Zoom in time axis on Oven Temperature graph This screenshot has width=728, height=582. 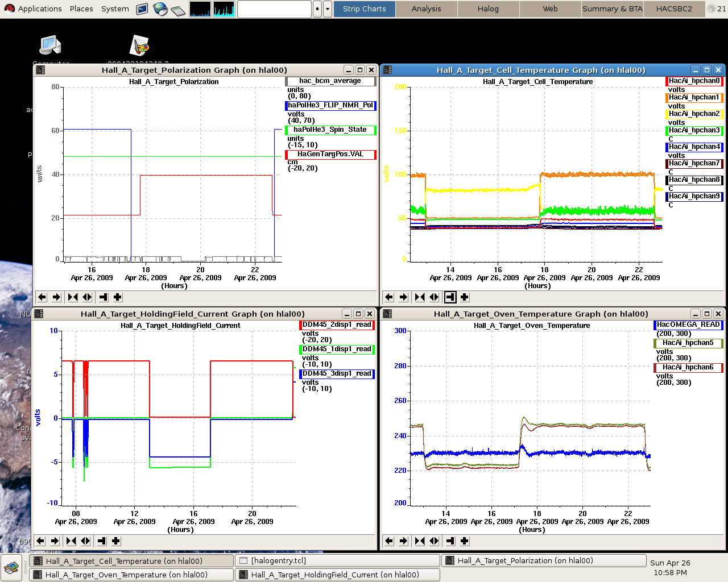coord(420,541)
